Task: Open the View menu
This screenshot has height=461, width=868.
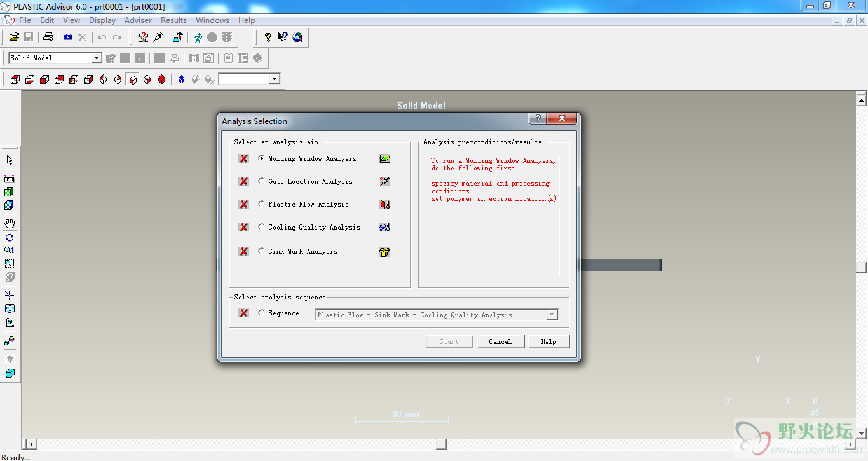Action: coord(71,20)
